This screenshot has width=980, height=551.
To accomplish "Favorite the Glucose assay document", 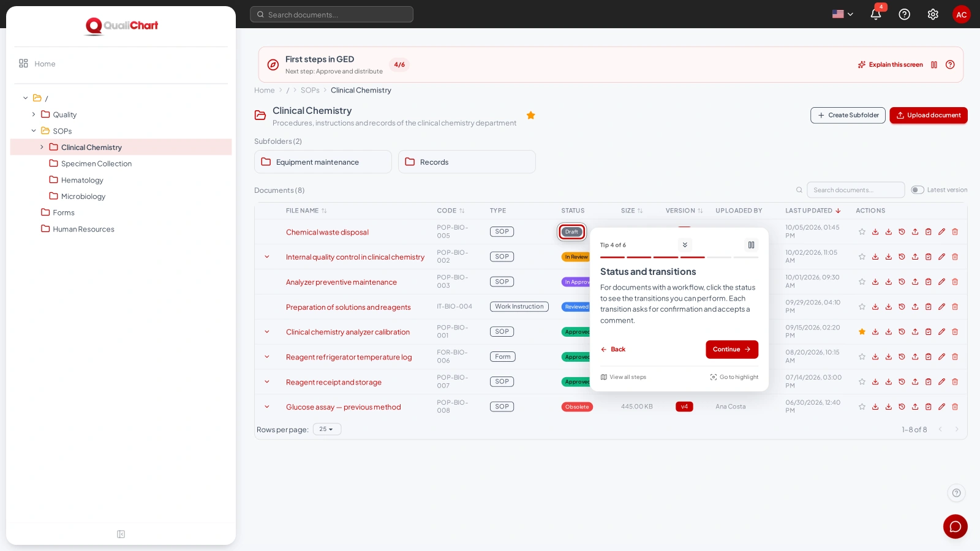I will [x=862, y=407].
